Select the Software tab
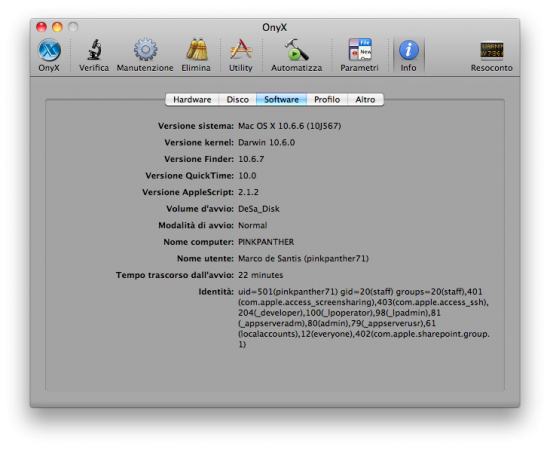This screenshot has height=449, width=550. pyautogui.click(x=281, y=100)
